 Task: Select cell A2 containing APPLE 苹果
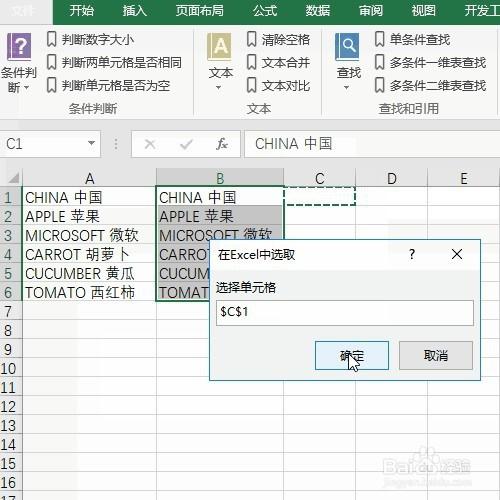click(x=89, y=216)
